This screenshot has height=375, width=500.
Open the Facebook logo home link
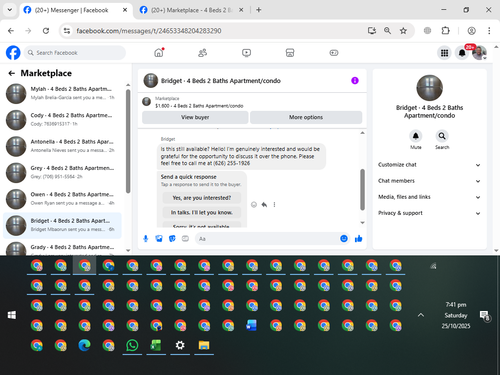pos(13,53)
